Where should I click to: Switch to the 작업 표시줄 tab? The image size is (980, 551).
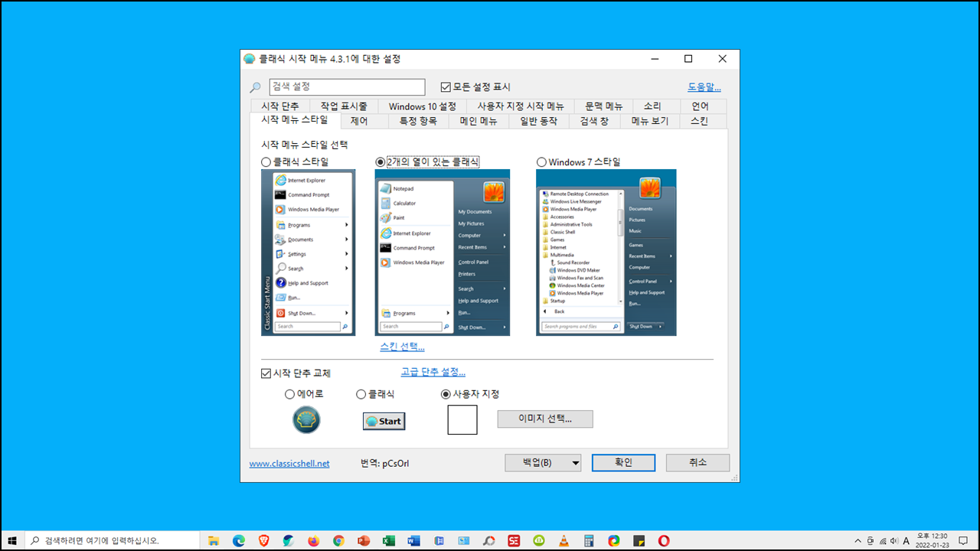coord(344,106)
